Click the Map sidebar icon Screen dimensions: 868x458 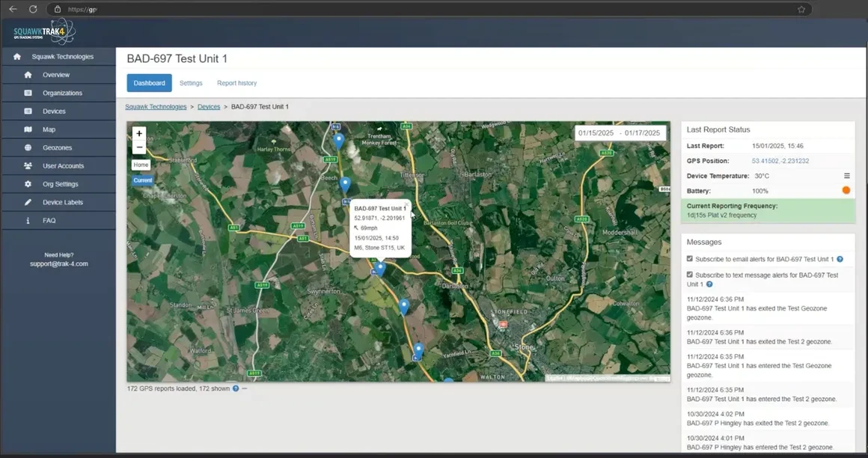(x=28, y=129)
